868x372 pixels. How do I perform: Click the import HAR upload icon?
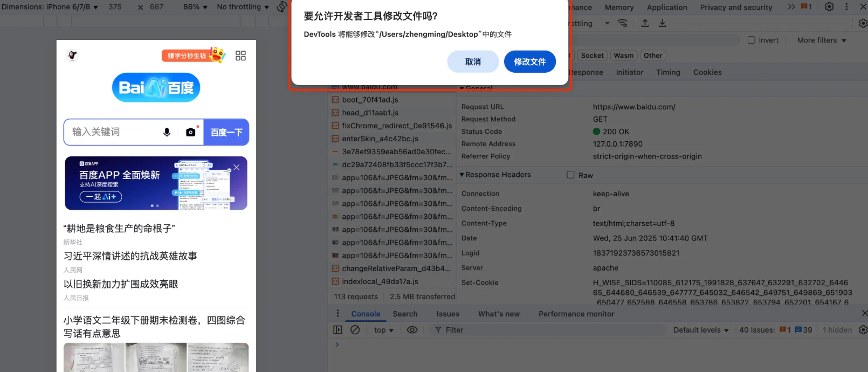click(645, 23)
